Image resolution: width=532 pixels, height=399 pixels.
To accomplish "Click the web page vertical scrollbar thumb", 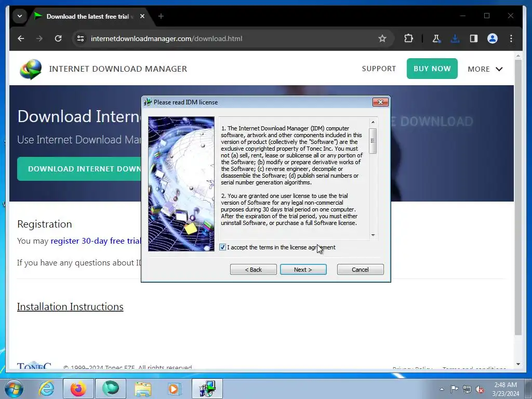I will (x=518, y=197).
